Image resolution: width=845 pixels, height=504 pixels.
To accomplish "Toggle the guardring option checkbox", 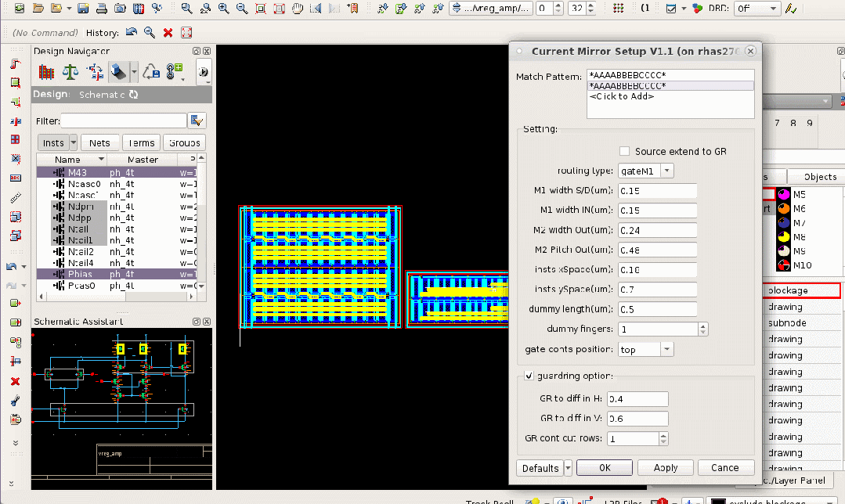I will coord(529,376).
